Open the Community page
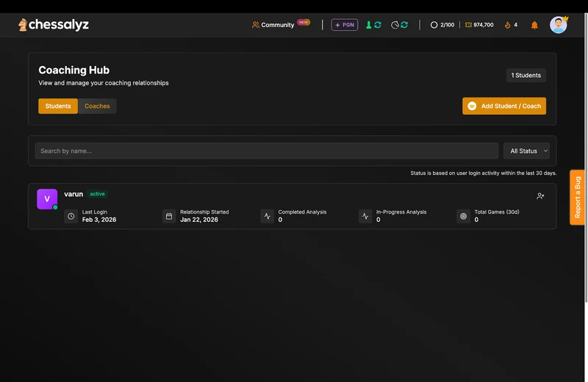Viewport: 588px width, 382px height. 273,25
